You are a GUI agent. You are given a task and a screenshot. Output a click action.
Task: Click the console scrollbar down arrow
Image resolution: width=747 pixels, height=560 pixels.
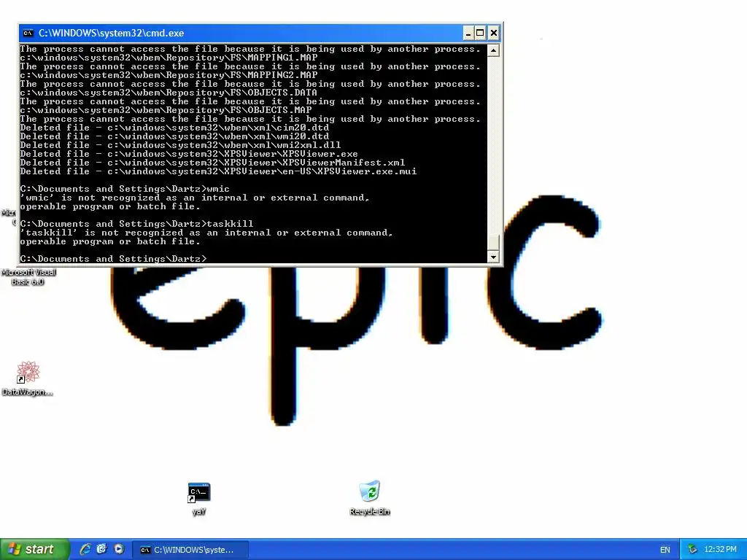point(493,257)
